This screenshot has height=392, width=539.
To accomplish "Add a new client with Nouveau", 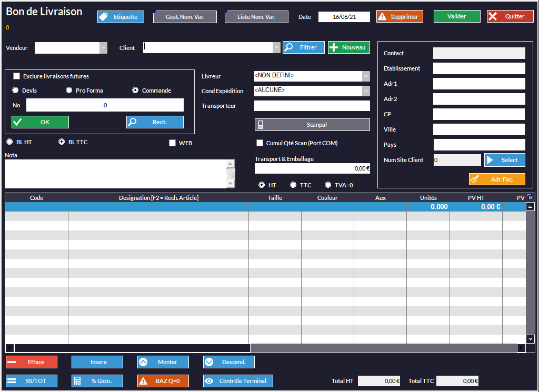I will (x=348, y=47).
